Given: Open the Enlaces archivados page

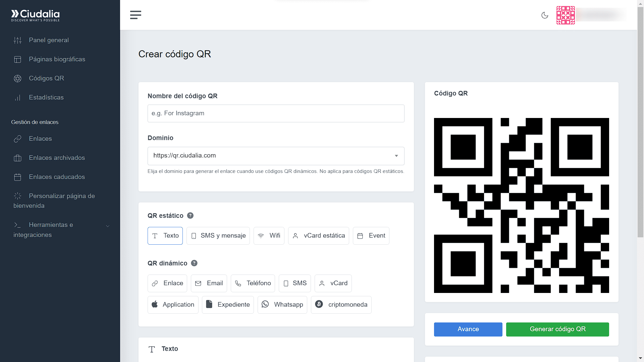Looking at the screenshot, I should click(56, 158).
